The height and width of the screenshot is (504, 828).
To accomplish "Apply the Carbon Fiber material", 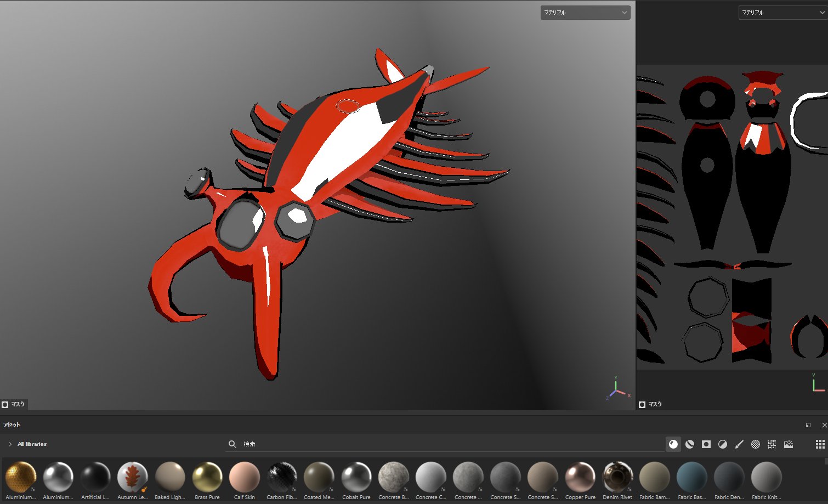I will [281, 477].
